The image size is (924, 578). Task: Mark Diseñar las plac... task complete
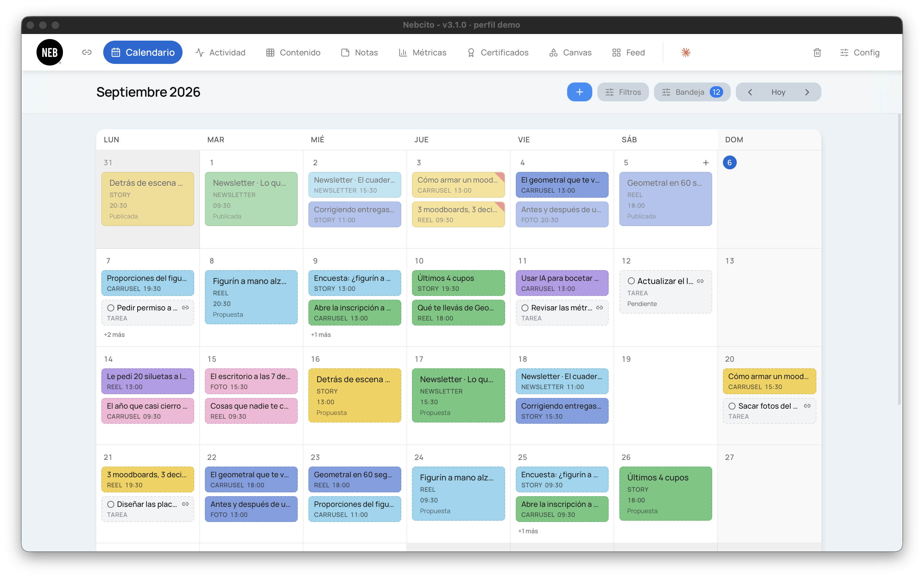coord(111,505)
